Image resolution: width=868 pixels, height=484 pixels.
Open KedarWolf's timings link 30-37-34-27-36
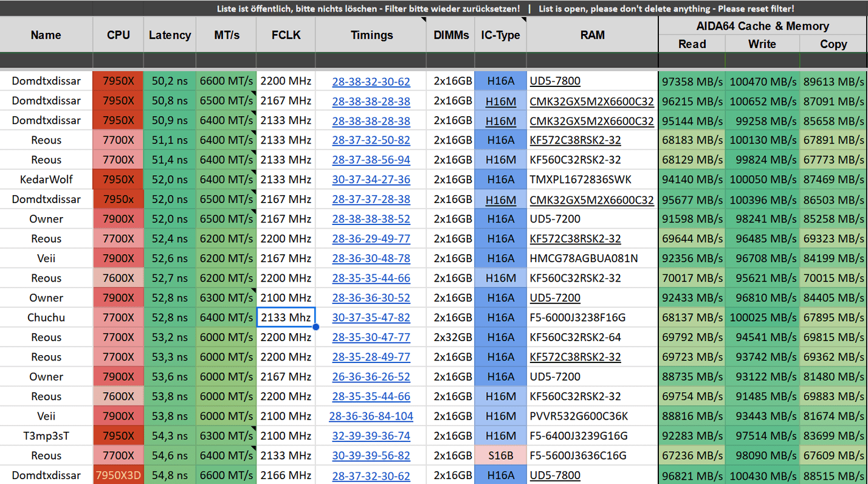(x=371, y=180)
